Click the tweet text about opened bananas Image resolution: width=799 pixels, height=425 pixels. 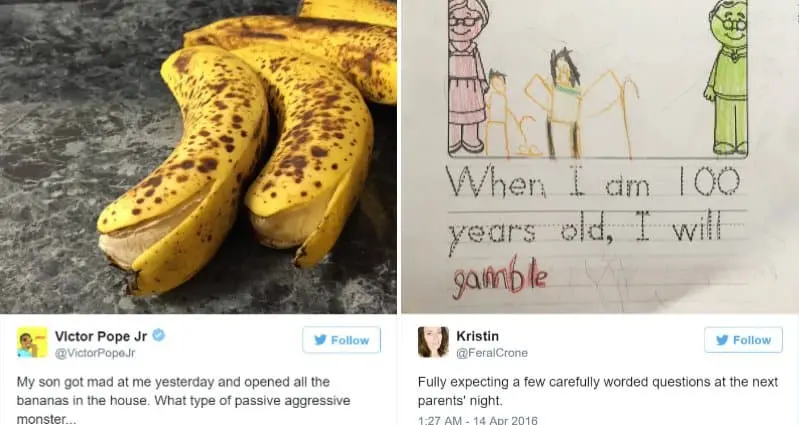pos(183,401)
